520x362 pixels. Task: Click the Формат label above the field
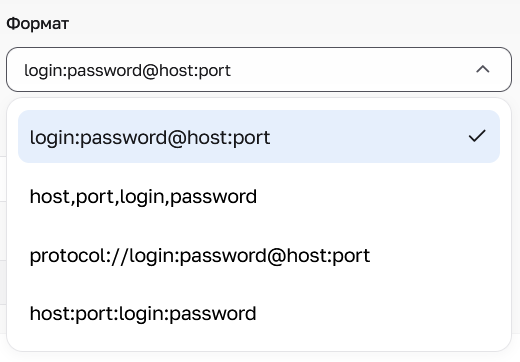coord(38,24)
